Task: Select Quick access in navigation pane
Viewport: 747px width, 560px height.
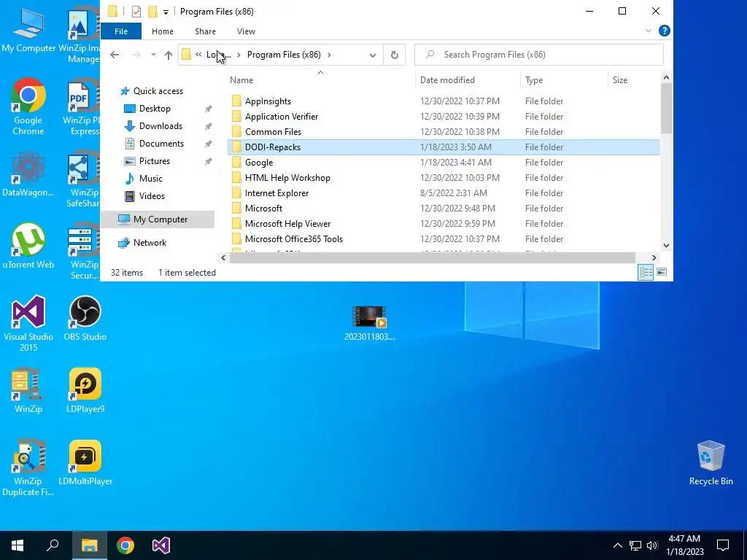Action: coord(158,91)
